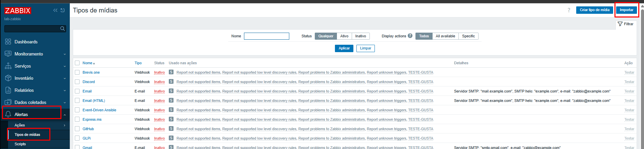
Task: Click the Nome filter input field
Action: tap(266, 36)
